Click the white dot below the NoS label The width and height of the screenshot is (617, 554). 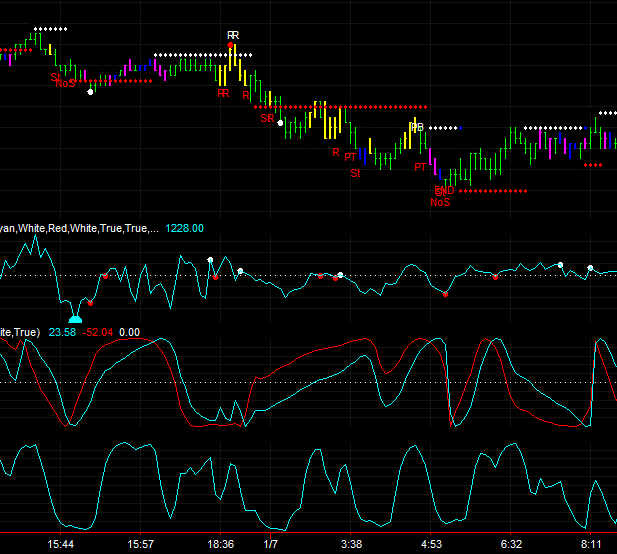point(90,92)
